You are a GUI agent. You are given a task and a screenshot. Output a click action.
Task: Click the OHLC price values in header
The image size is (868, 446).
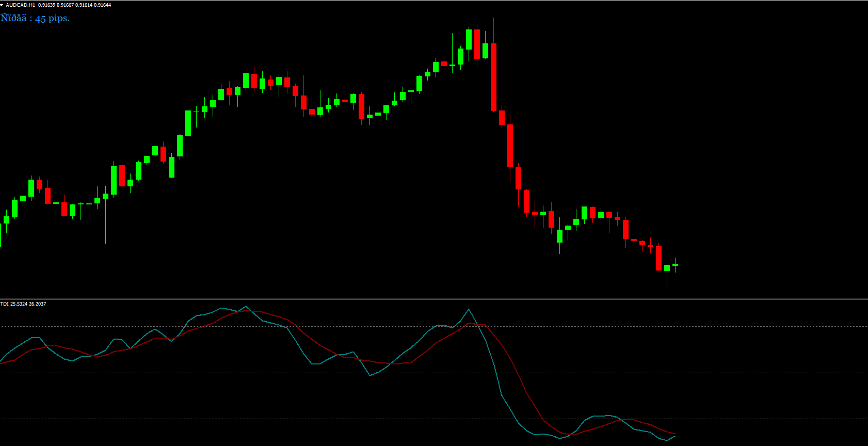click(x=74, y=5)
